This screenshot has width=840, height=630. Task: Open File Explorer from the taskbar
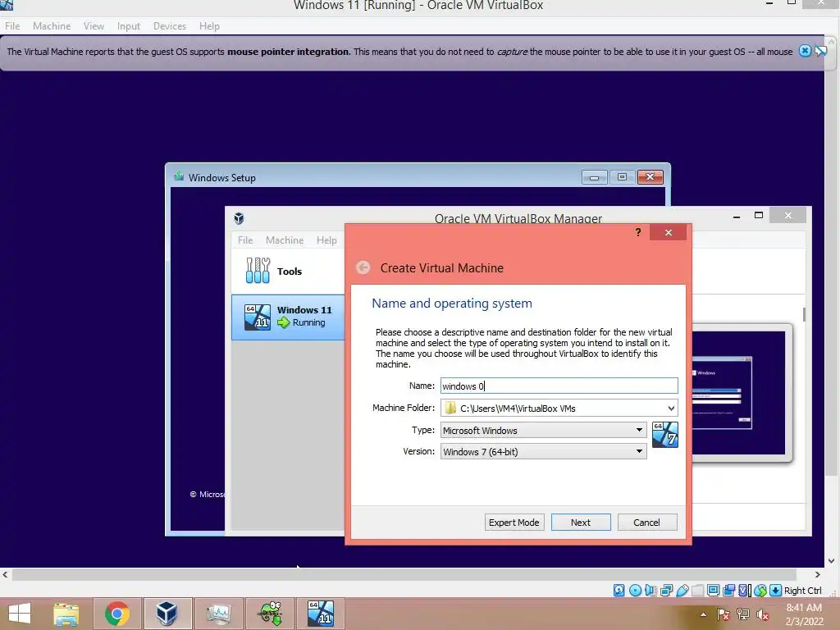[66, 614]
